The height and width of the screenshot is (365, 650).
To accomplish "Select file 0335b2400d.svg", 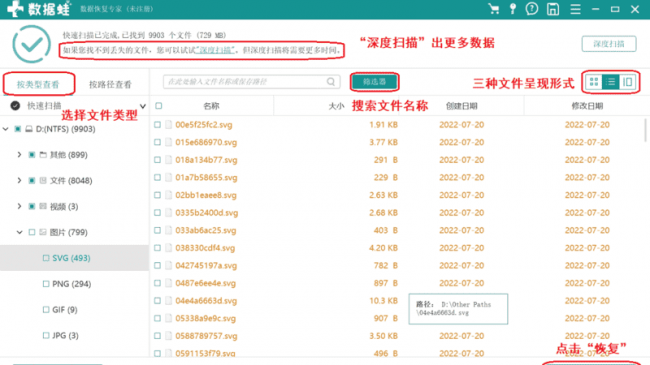I will (x=206, y=213).
